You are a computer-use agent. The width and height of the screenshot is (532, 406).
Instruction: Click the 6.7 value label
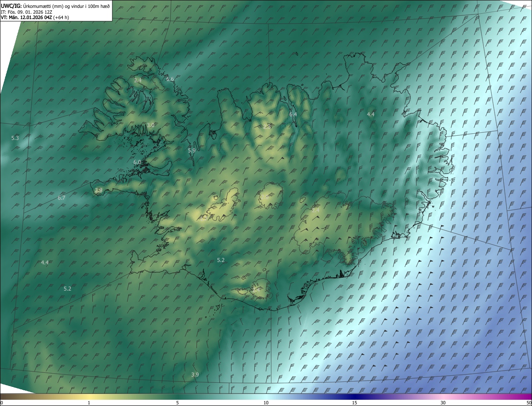[x=62, y=198]
